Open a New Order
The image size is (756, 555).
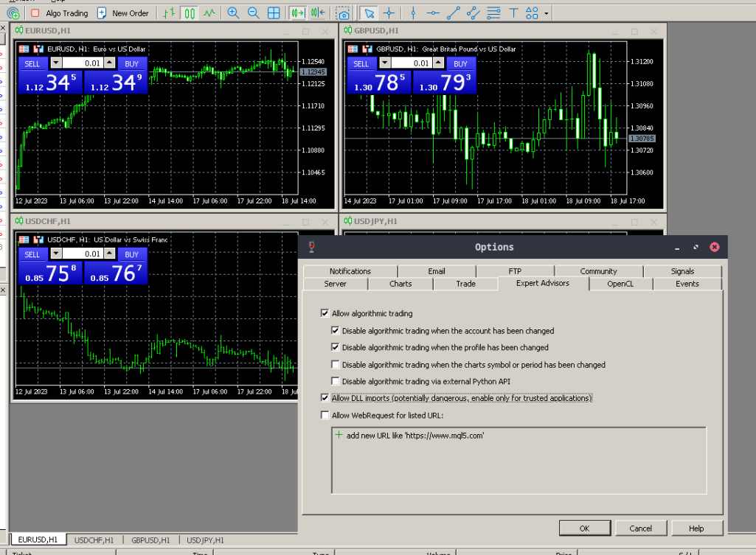pos(123,13)
